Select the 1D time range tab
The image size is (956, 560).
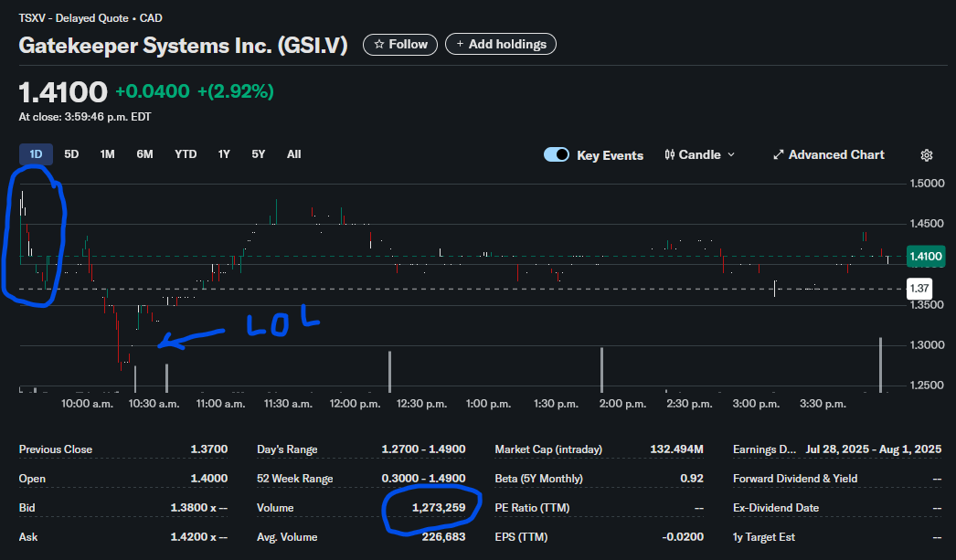(36, 154)
